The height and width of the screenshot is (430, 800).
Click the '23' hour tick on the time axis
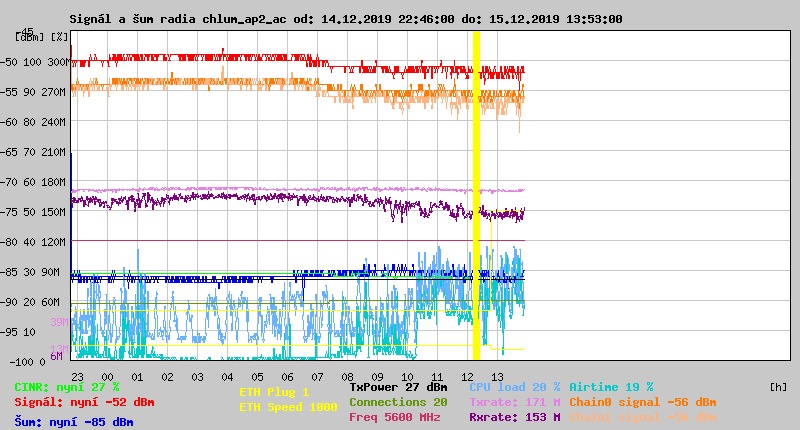point(78,377)
